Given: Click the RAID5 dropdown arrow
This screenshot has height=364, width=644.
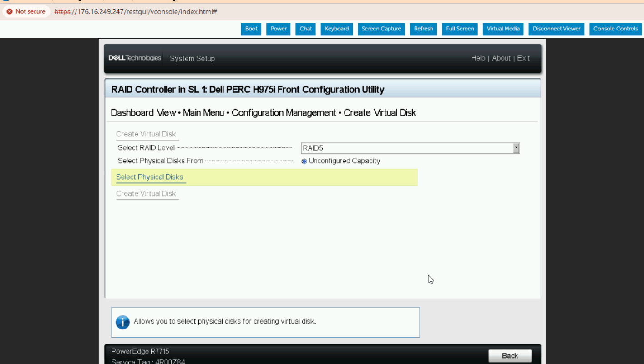Looking at the screenshot, I should [x=516, y=148].
